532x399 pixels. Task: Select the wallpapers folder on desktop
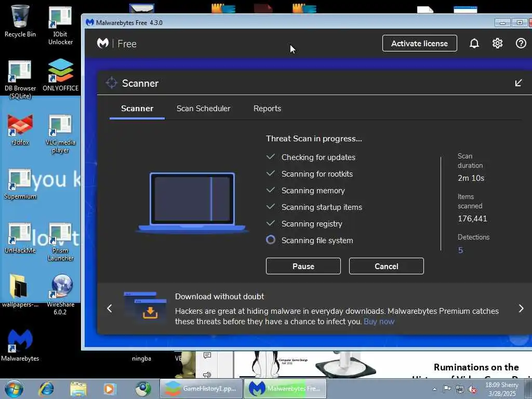click(20, 291)
